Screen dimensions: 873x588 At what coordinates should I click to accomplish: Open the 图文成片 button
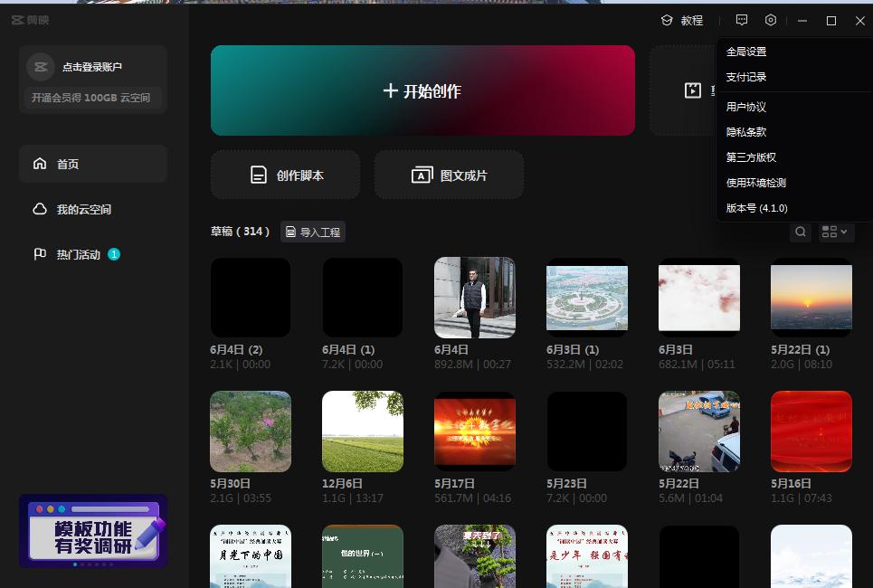(449, 175)
